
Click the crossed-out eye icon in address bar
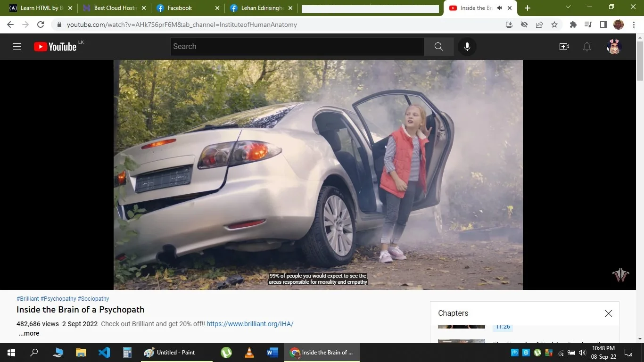(524, 25)
